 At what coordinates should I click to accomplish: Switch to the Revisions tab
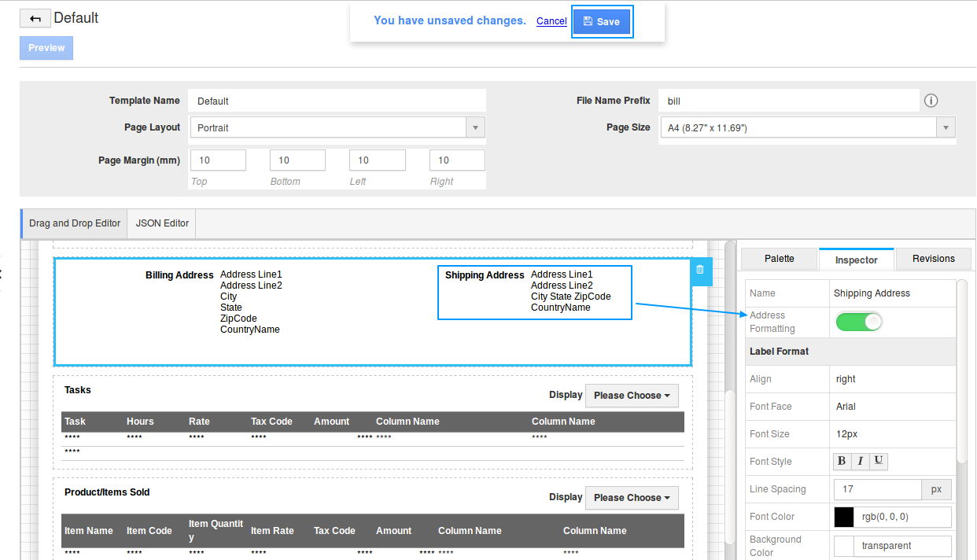933,259
